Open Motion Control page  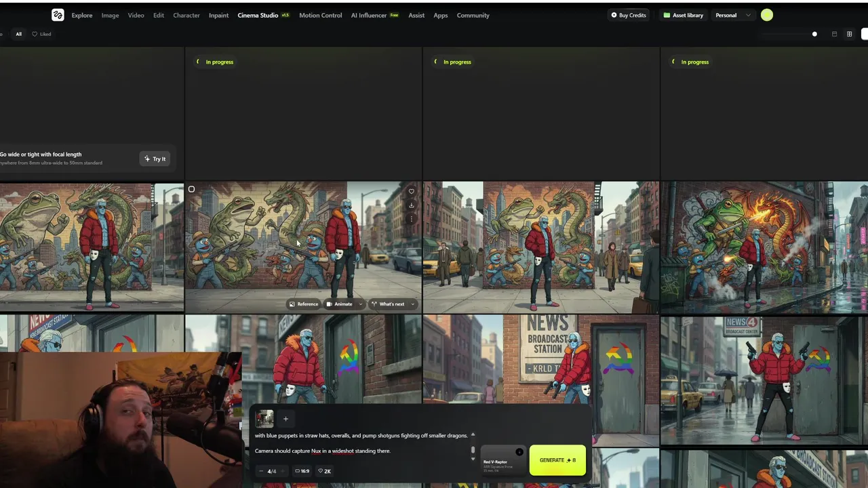pyautogui.click(x=320, y=15)
